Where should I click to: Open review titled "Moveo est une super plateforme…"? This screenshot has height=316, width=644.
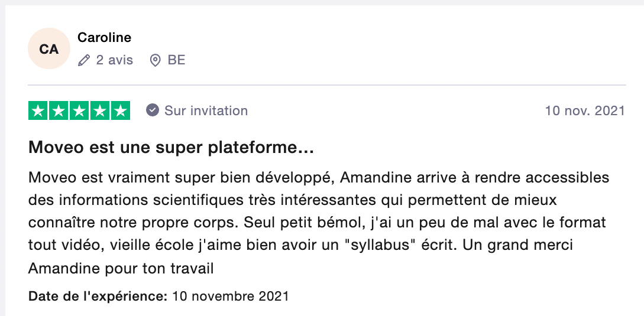[x=171, y=148]
